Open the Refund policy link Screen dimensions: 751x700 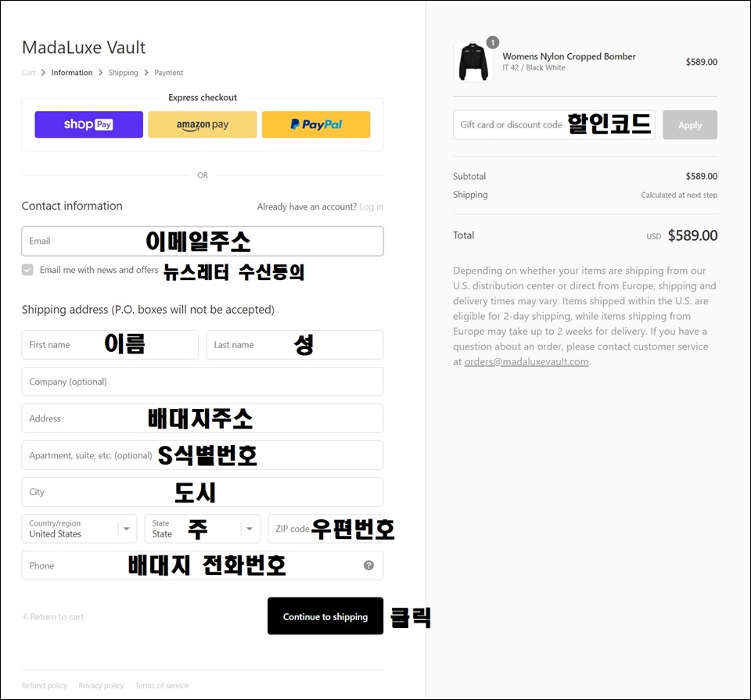point(45,686)
